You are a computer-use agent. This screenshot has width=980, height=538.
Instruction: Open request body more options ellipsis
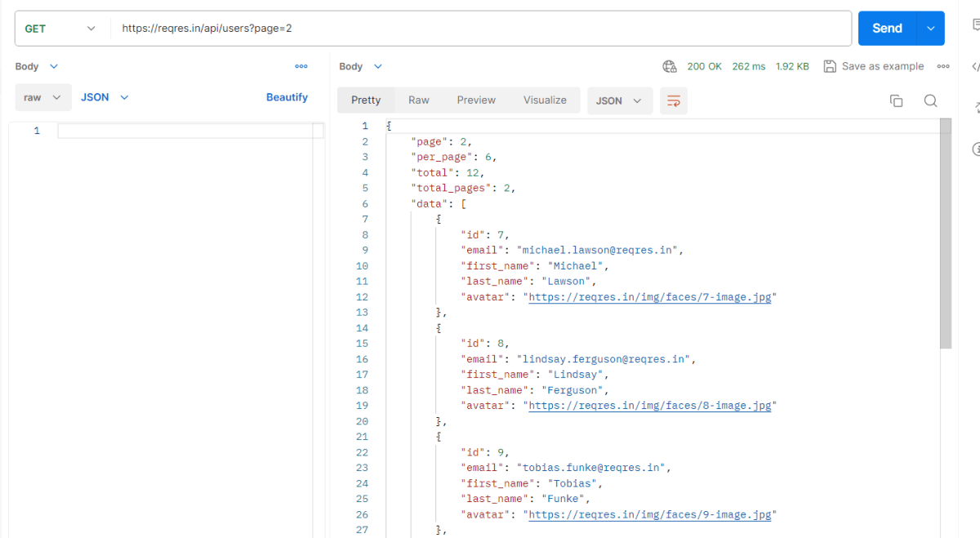point(301,66)
